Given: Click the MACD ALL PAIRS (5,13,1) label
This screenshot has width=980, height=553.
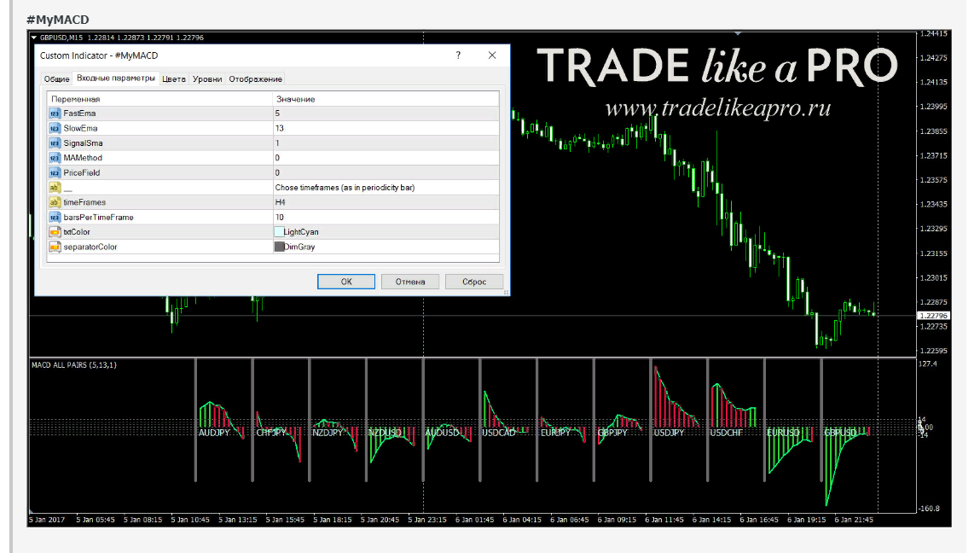Looking at the screenshot, I should click(74, 364).
